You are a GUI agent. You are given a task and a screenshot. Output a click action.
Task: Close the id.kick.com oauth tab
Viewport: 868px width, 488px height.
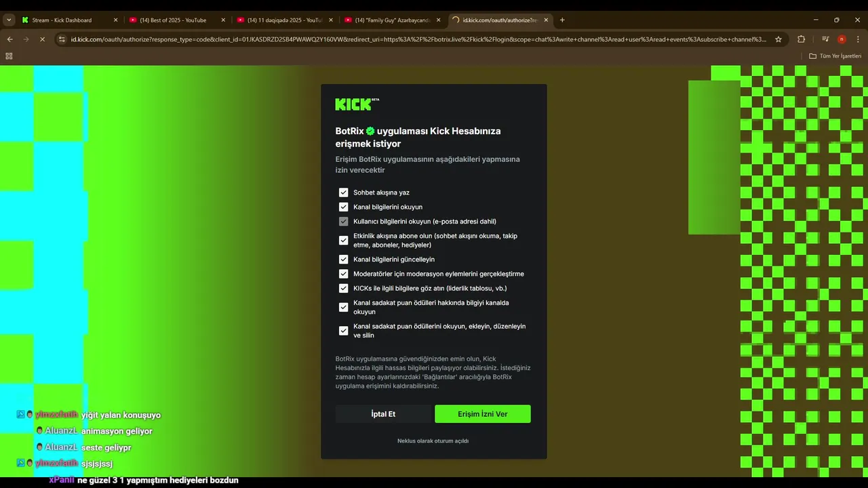546,20
